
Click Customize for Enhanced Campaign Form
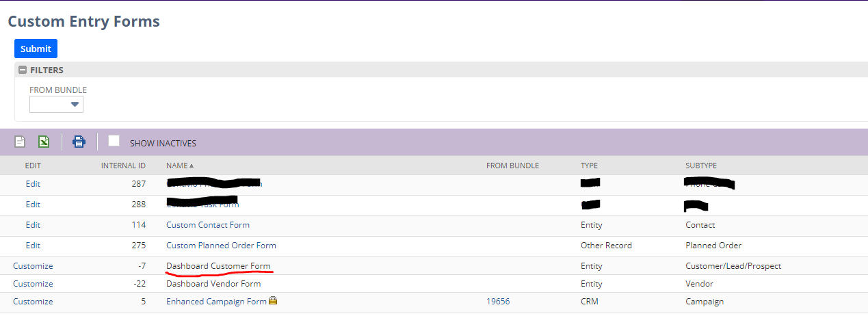(x=33, y=302)
